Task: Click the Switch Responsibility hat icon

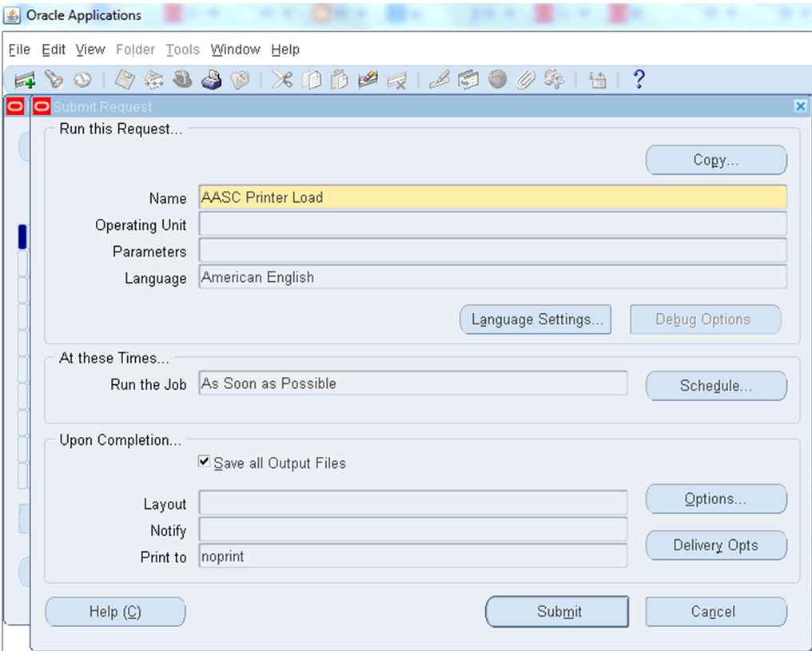Action: pyautogui.click(x=182, y=80)
